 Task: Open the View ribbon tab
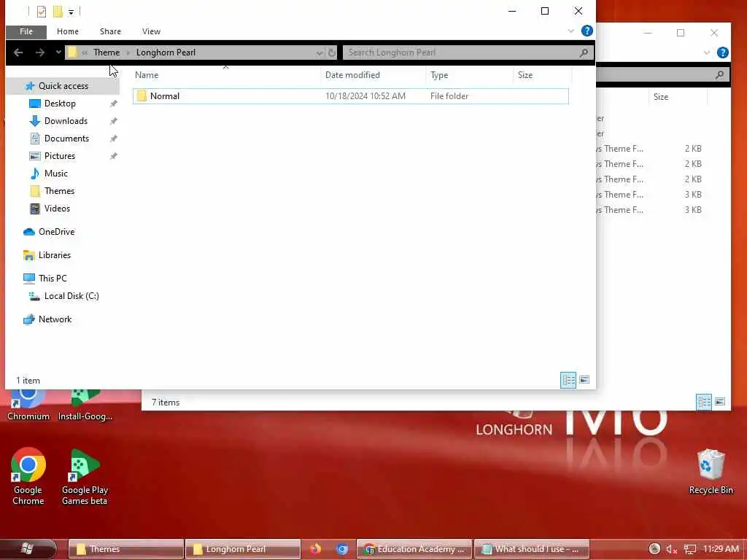pyautogui.click(x=151, y=31)
